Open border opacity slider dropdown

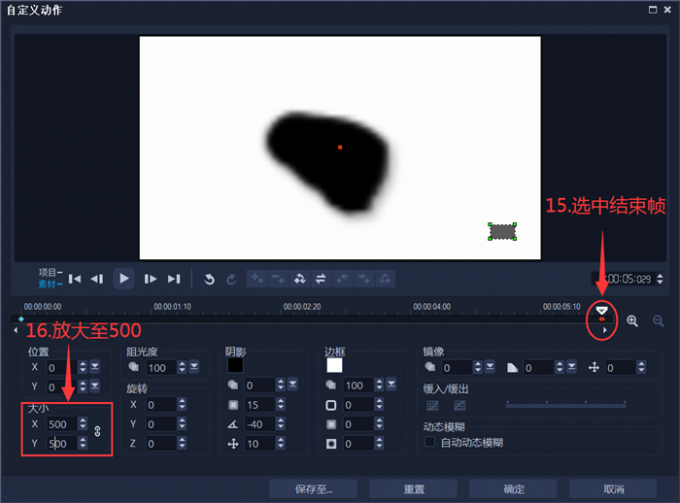pyautogui.click(x=391, y=385)
